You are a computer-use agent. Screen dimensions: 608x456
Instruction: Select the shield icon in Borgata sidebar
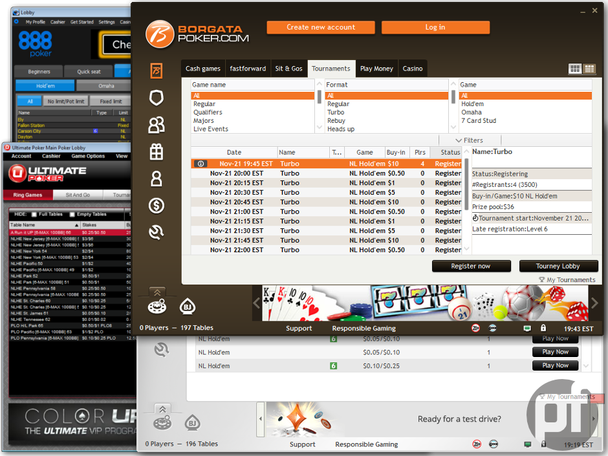156,98
